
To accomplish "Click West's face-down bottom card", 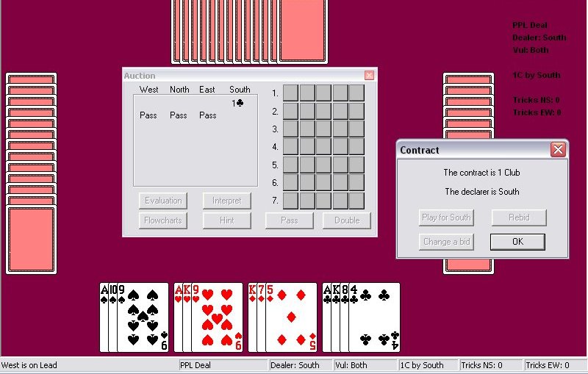I will tap(32, 240).
